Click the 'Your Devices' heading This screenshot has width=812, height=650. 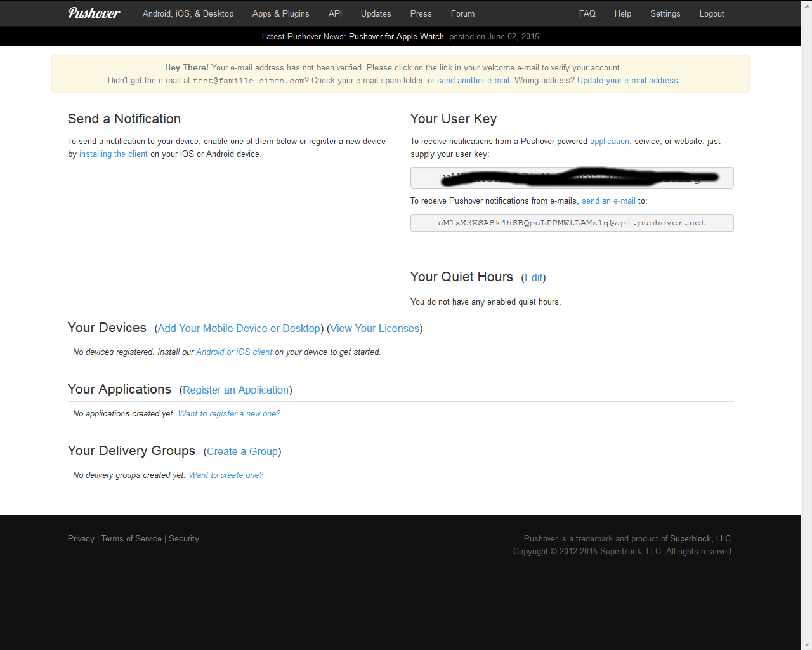point(107,328)
